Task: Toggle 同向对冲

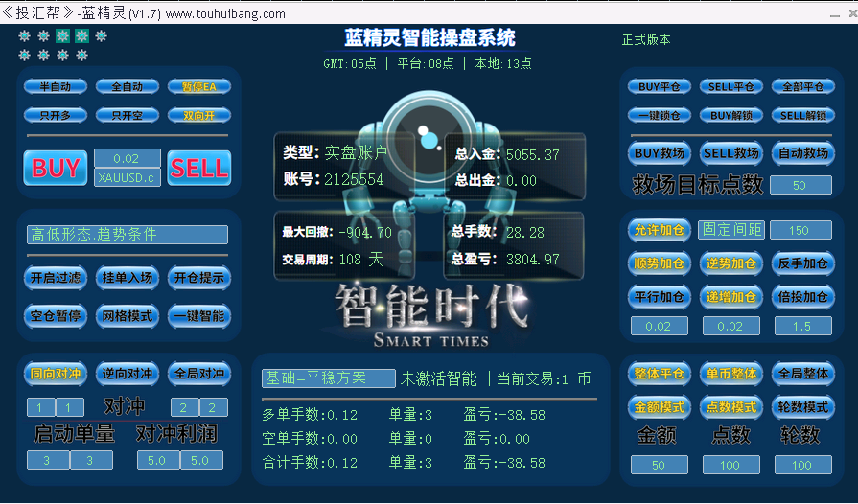Action: [x=56, y=374]
